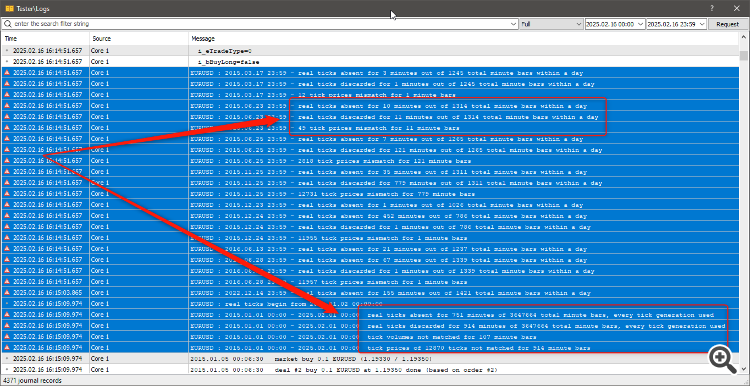Click the 2025.02.16 16:15:03.865 timestamp cell
The height and width of the screenshot is (386, 750).
47,293
